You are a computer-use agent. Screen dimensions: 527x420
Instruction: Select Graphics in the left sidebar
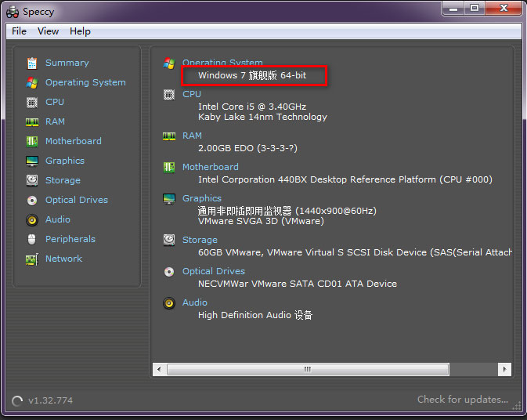pos(64,161)
